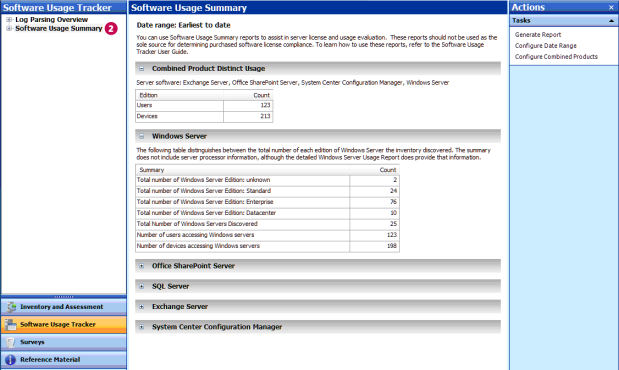The height and width of the screenshot is (370, 619).
Task: Click Configure Combined Products link
Action: [556, 57]
